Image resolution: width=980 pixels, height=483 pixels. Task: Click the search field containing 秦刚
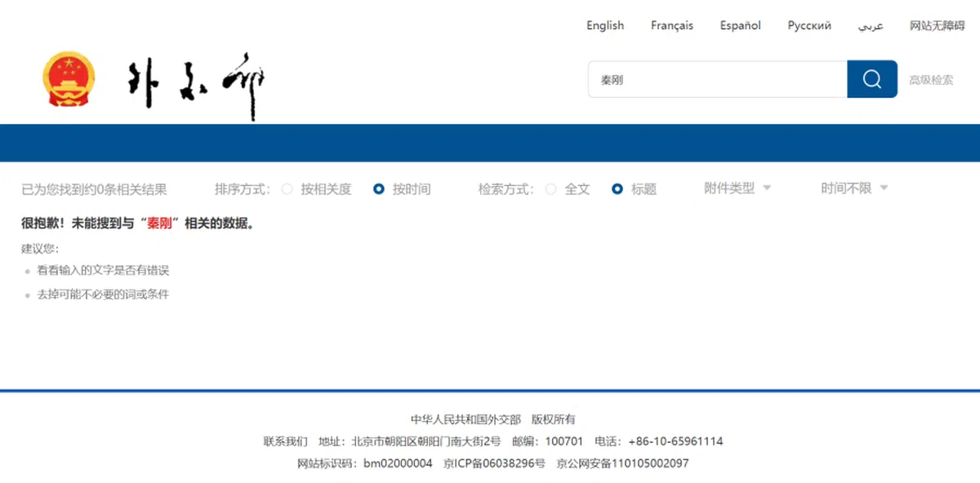click(x=717, y=80)
